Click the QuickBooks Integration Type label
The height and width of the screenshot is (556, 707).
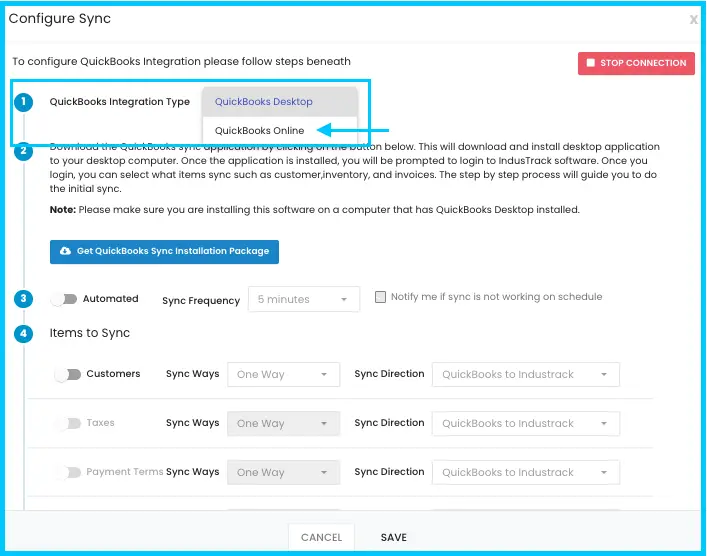tap(119, 102)
